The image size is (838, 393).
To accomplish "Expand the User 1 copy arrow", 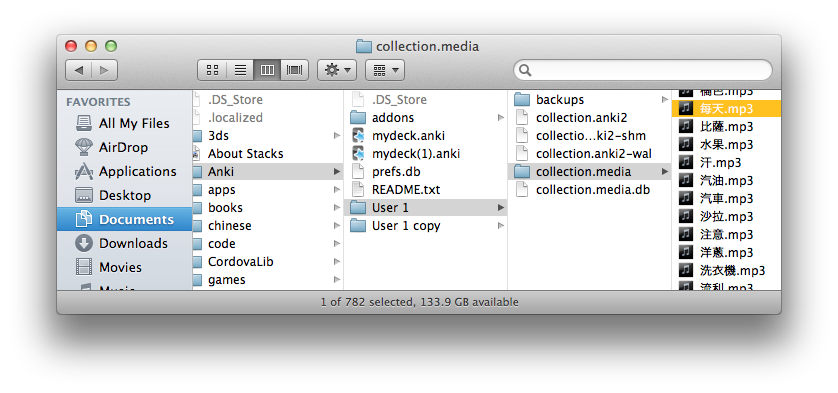I will (x=501, y=226).
